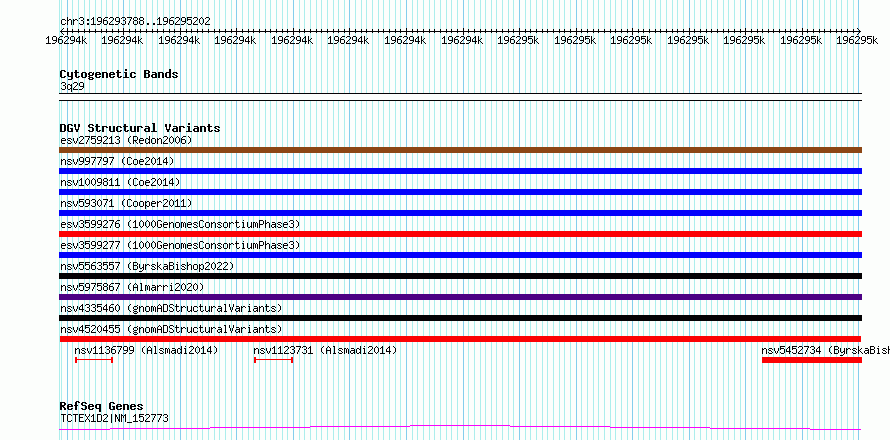This screenshot has width=890, height=440.
Task: Click the nsv1123731 (Alsmadi2014) label
Action: coord(325,350)
